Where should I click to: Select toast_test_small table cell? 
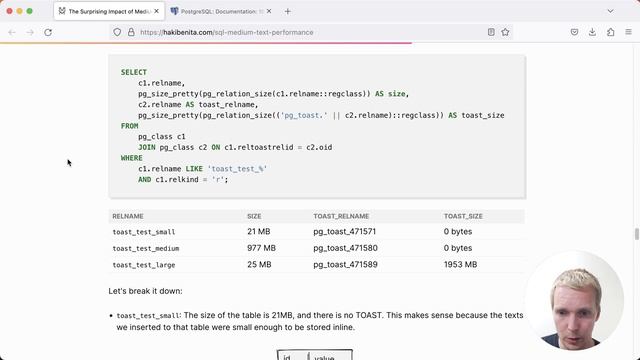(x=144, y=232)
